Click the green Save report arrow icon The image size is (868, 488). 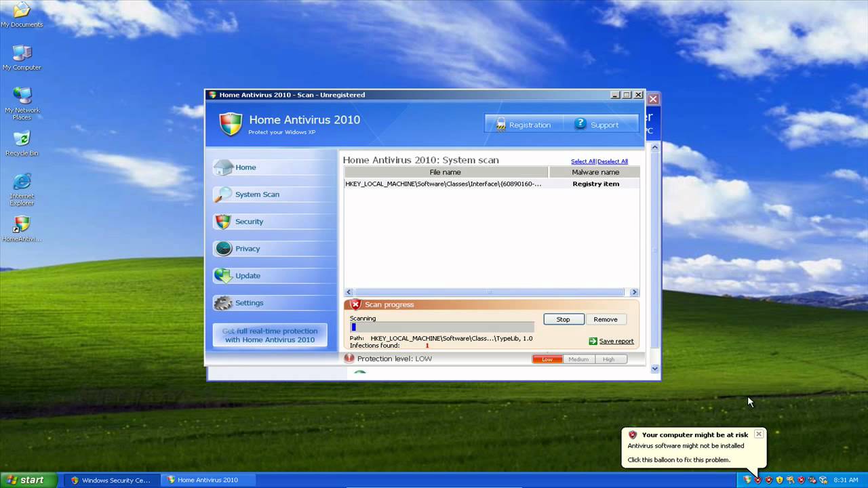pos(593,341)
